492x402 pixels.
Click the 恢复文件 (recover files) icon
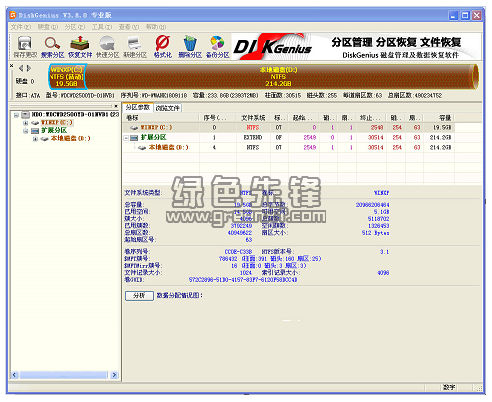point(79,43)
